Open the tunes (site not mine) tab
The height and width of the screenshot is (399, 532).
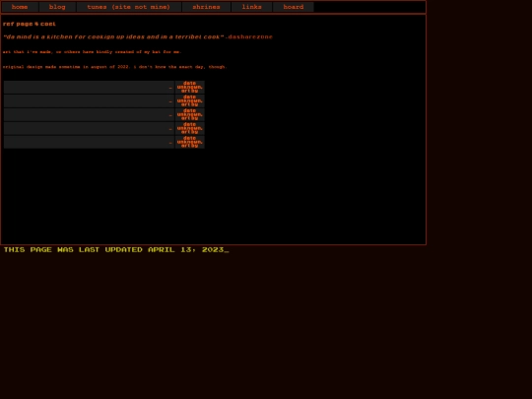coord(129,7)
